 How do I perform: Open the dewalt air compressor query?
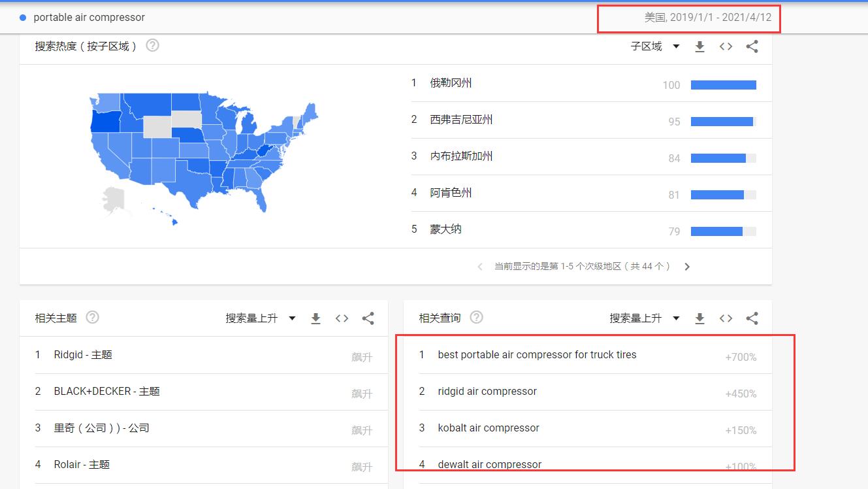click(490, 465)
